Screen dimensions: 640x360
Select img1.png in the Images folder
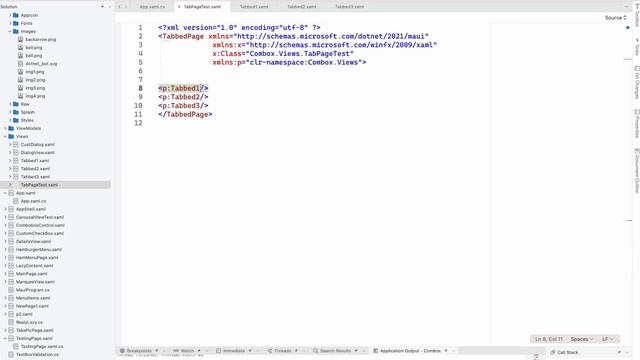tap(35, 72)
